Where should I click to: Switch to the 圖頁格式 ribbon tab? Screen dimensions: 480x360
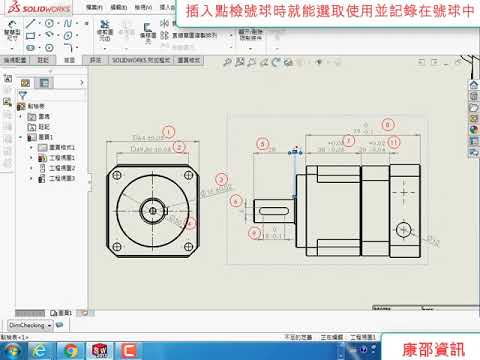[x=189, y=60]
